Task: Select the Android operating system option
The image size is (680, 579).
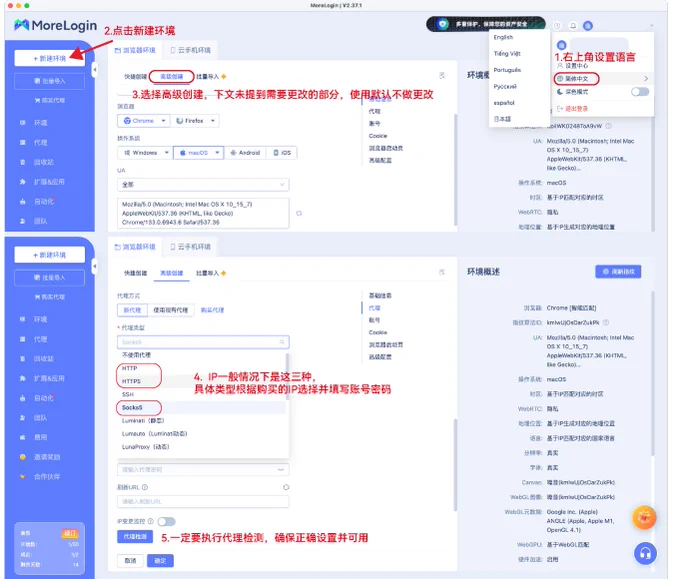Action: [245, 153]
